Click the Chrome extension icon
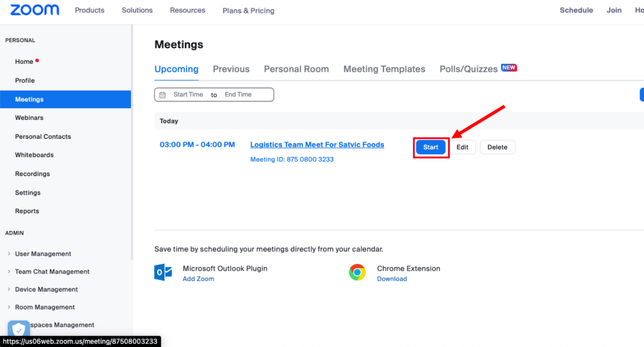This screenshot has height=347, width=644. (357, 272)
